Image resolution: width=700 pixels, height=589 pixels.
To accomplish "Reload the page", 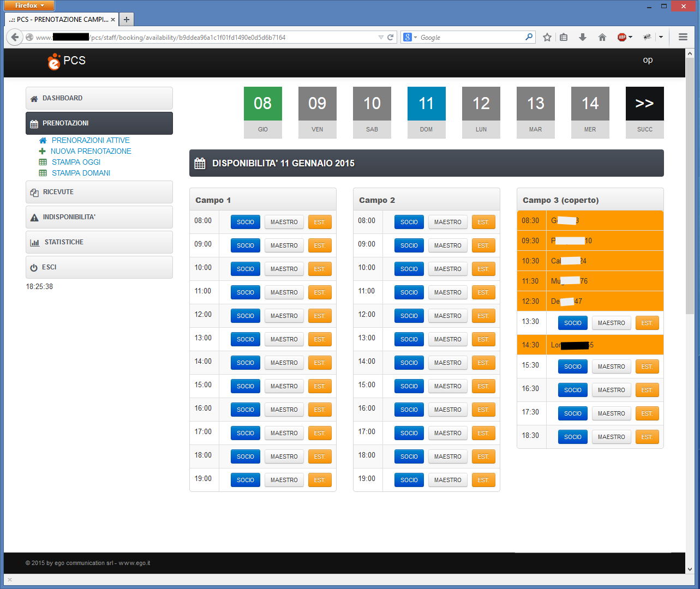I will (391, 37).
